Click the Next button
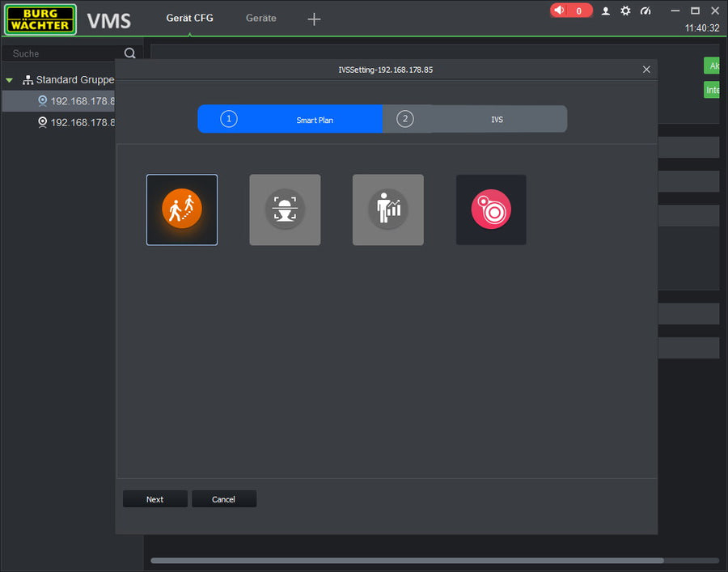728x572 pixels. pos(154,499)
